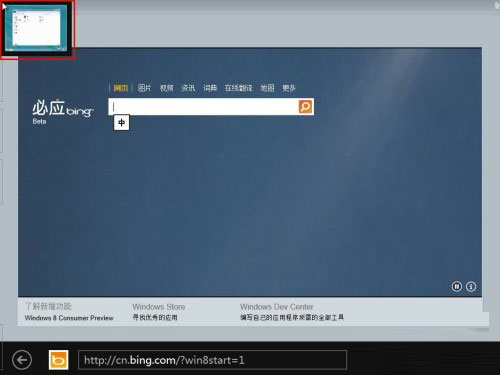Open the Windows Store link

[x=159, y=307]
